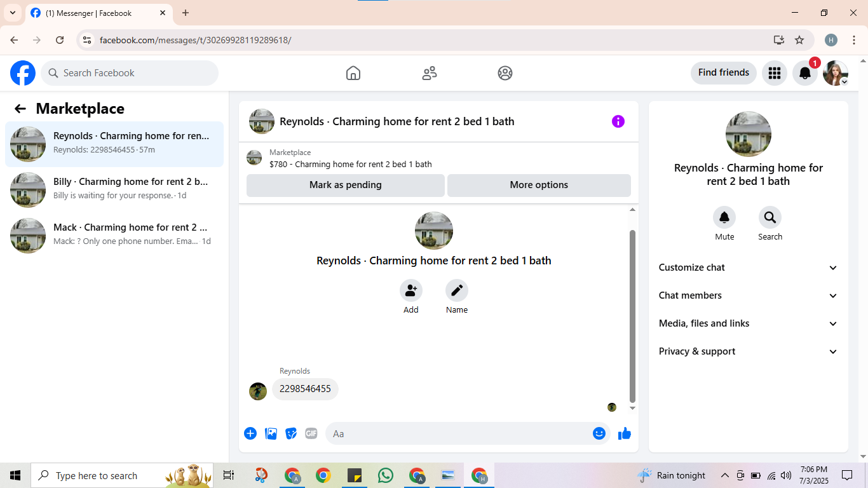This screenshot has height=488, width=868.
Task: Open the Windows notification center icon
Action: [847, 475]
